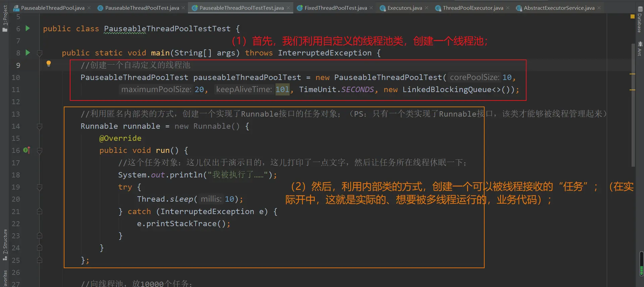Image resolution: width=644 pixels, height=287 pixels.
Task: Close the PauseableThreadPoolTest.java tab
Action: pyautogui.click(x=183, y=8)
